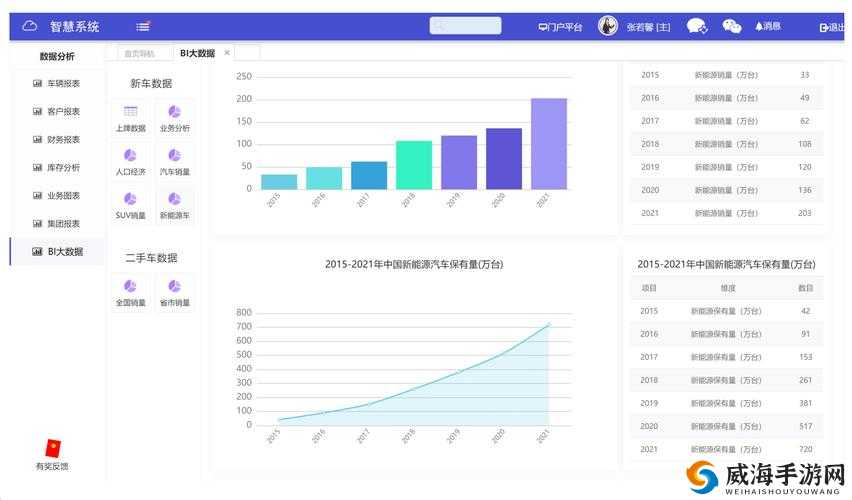The image size is (852, 500).
Task: Open the WeChat icon in header
Action: pyautogui.click(x=731, y=26)
